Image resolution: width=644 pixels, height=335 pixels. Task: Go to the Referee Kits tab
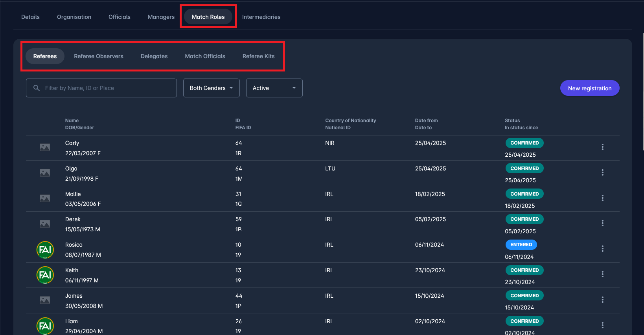(258, 56)
